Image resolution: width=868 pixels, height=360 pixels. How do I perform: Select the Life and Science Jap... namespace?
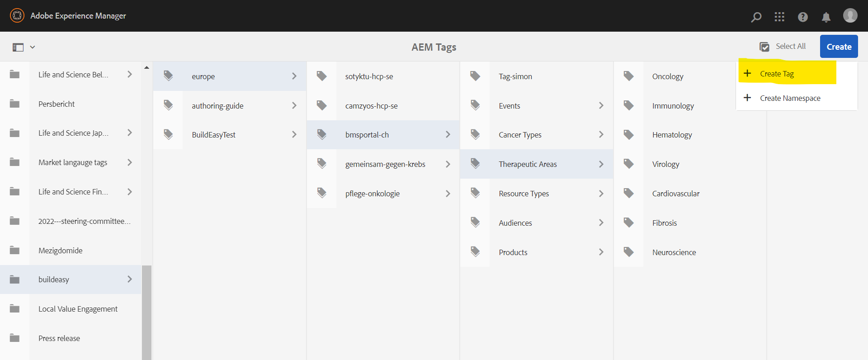(x=71, y=133)
